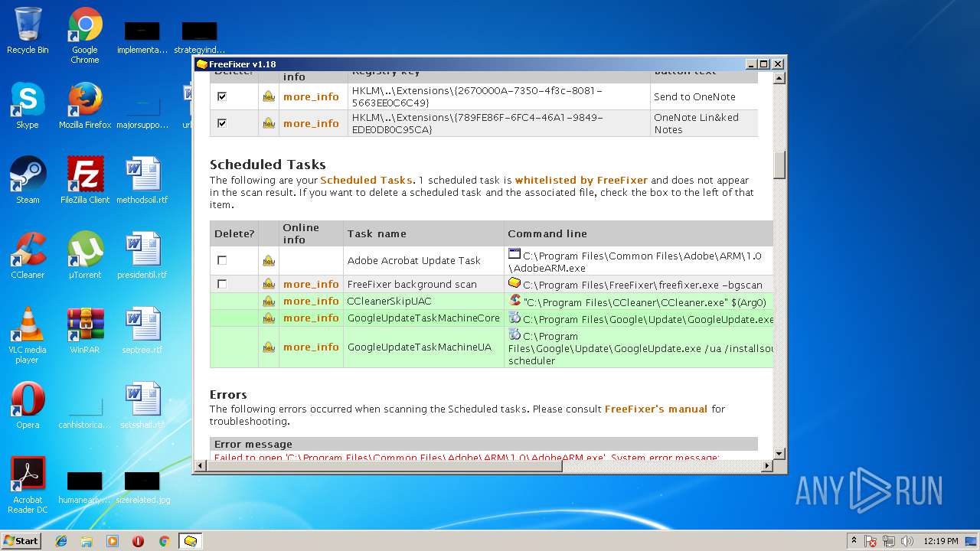Click horizontal scrollbar left arrow
Image resolution: width=980 pixels, height=551 pixels.
[201, 465]
